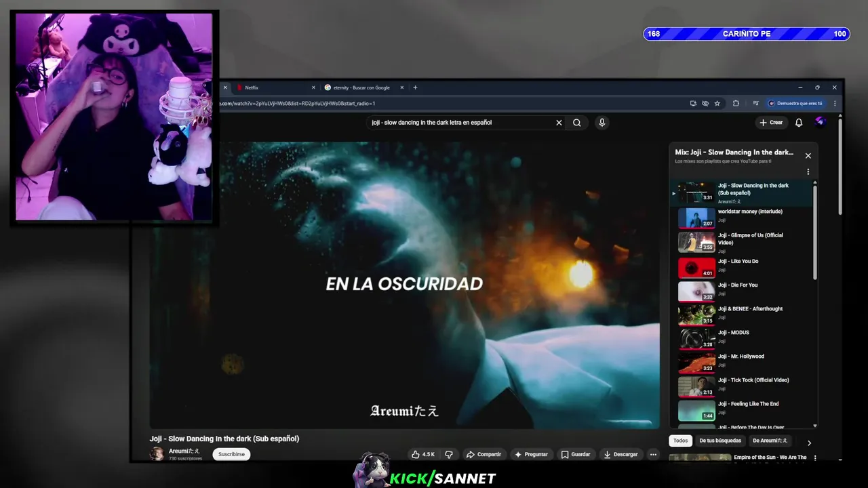Click Demuestra que eres tú profile button
Viewport: 868px width, 488px height.
coord(795,104)
